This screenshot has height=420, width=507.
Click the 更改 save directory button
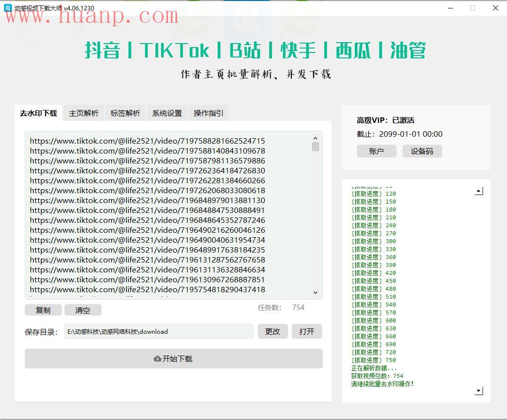point(273,331)
